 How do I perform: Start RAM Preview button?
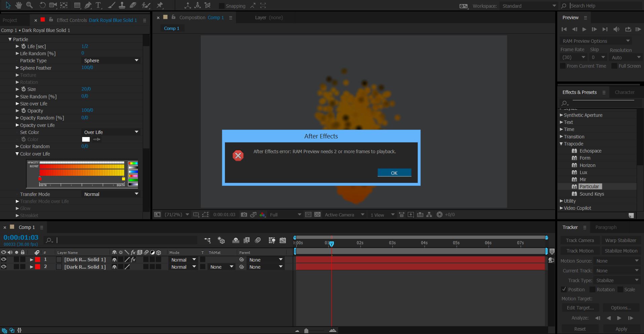[x=638, y=29]
